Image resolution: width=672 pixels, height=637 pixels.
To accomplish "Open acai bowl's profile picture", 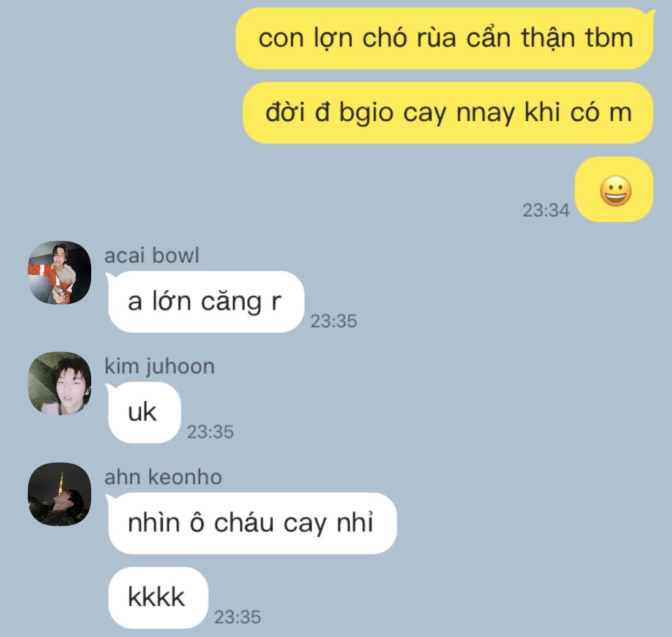I will pos(59,273).
